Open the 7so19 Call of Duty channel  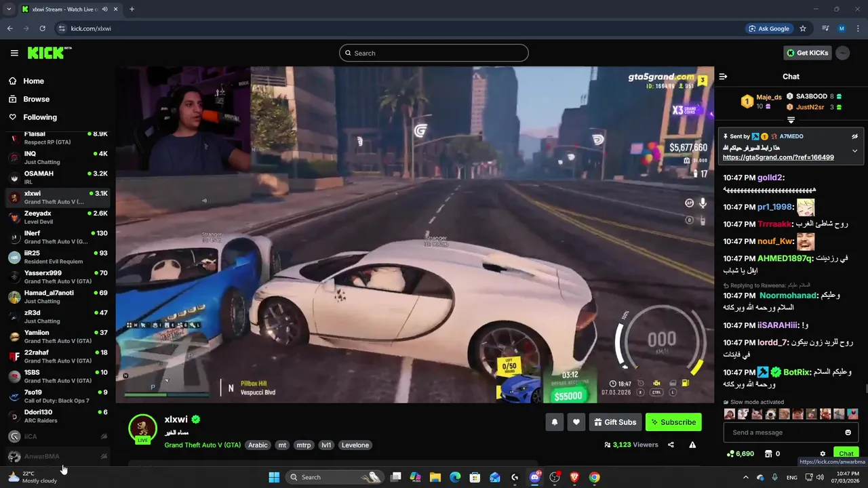click(57, 396)
